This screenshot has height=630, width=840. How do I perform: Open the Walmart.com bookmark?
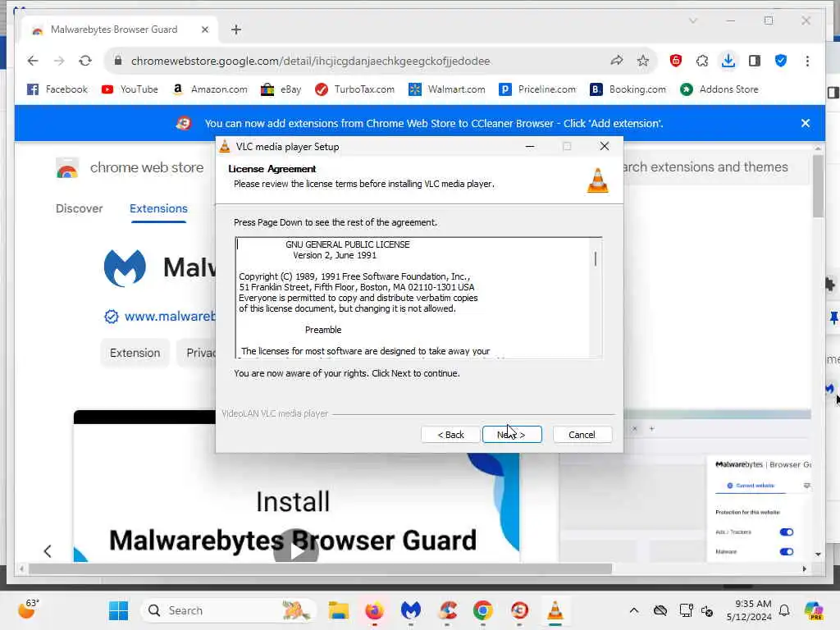(447, 89)
